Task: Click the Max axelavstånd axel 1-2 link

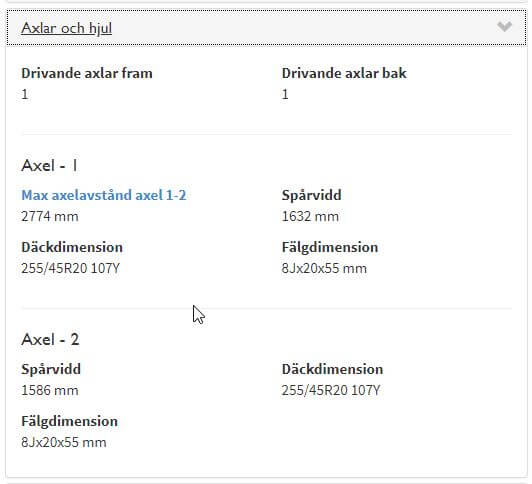Action: pos(104,195)
